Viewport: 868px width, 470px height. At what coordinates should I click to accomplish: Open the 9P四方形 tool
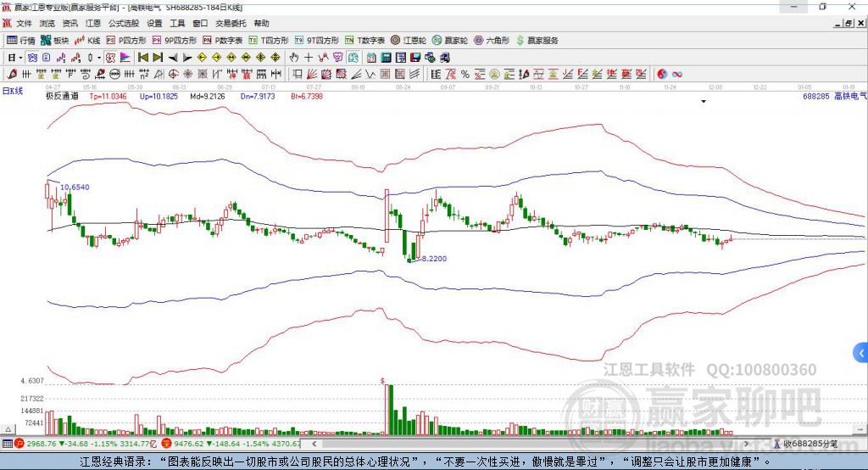tap(175, 41)
